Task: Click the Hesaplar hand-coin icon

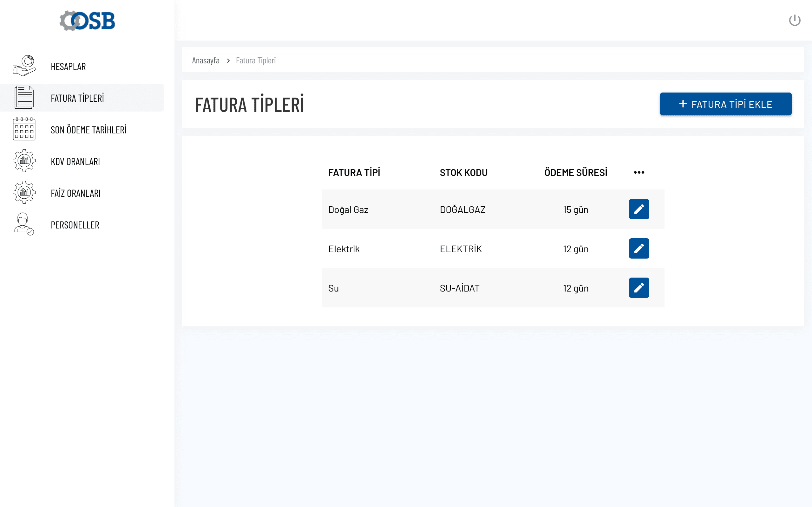Action: pos(24,66)
